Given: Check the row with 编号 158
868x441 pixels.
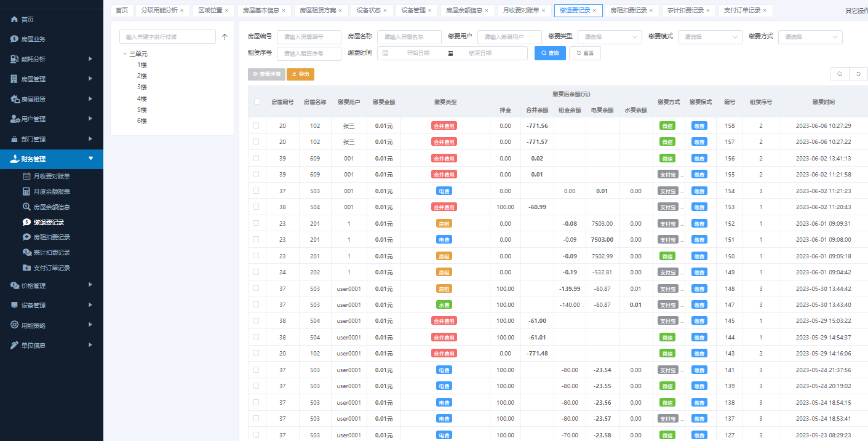Looking at the screenshot, I should coord(256,125).
